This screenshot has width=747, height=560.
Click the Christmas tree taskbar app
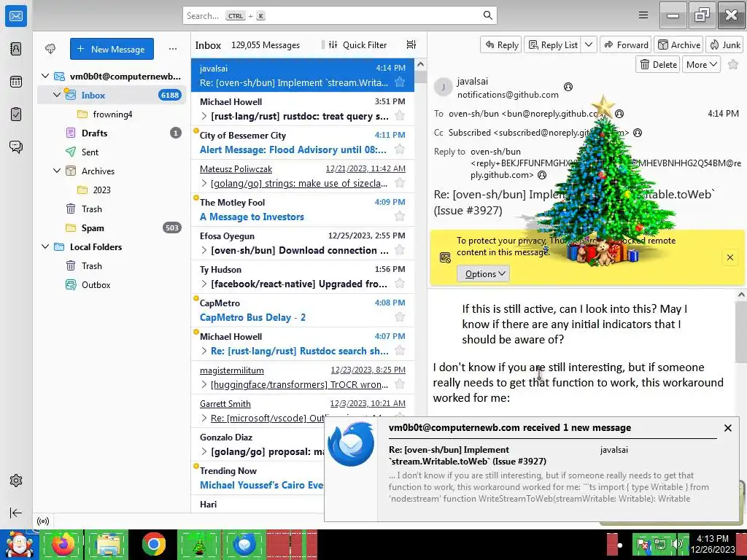tap(198, 544)
